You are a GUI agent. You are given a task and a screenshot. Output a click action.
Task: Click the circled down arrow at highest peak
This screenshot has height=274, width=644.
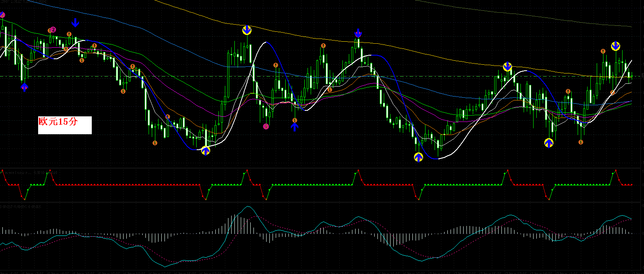(247, 30)
